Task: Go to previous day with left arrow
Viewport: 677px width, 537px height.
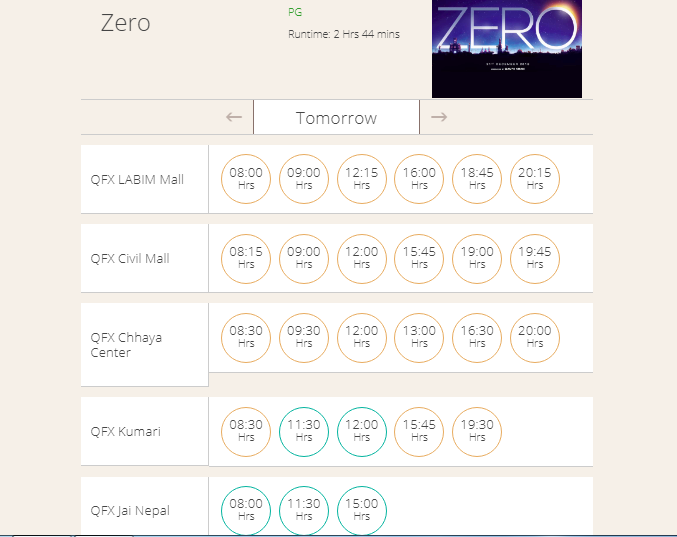Action: pos(234,117)
